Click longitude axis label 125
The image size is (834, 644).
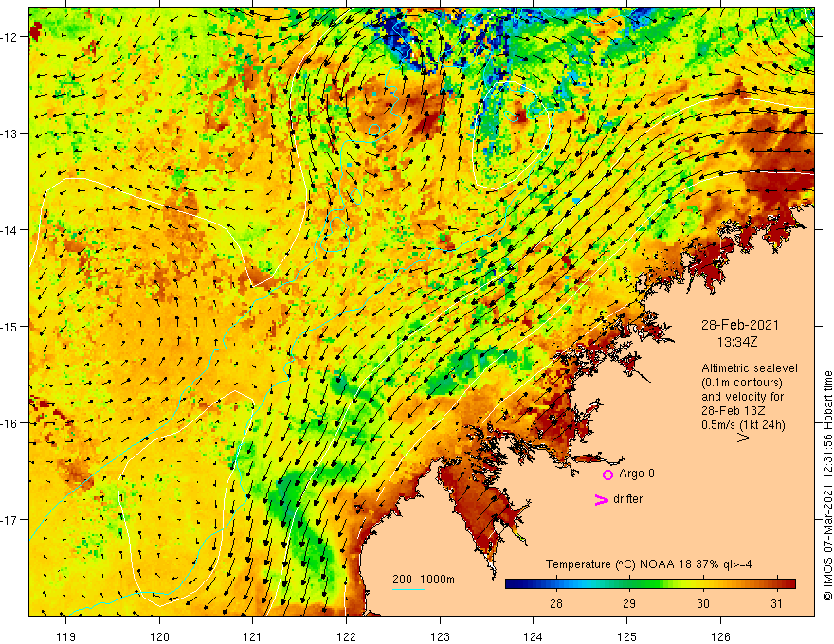(626, 636)
